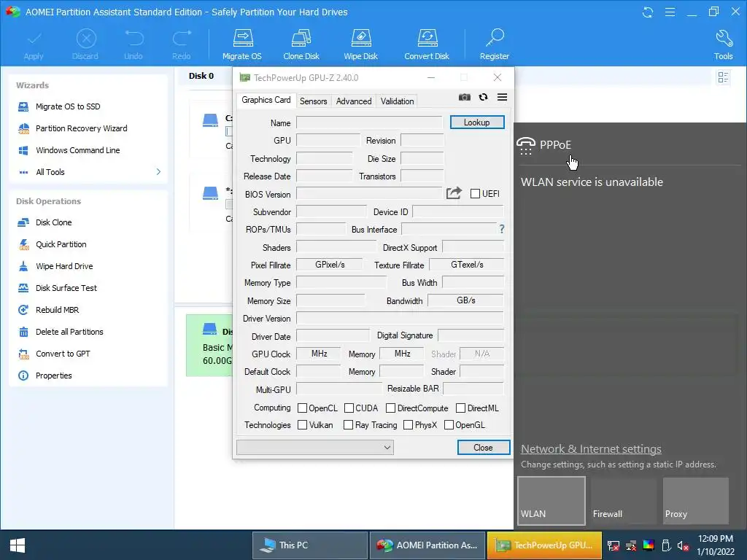
Task: Open the Validation tab
Action: pyautogui.click(x=397, y=101)
